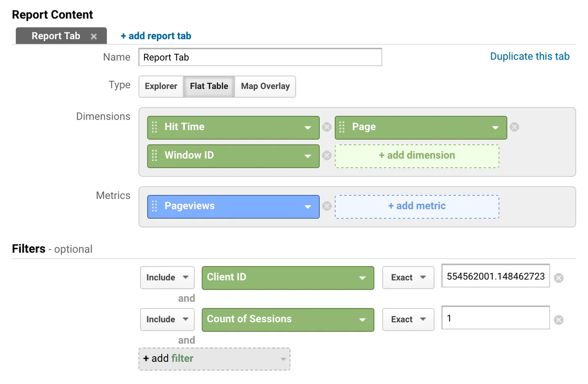This screenshot has width=588, height=384.
Task: Remove the Window ID dimension
Action: 327,156
